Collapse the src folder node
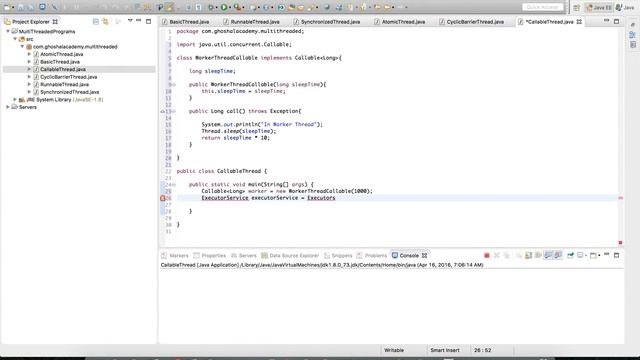The image size is (640, 360). point(15,39)
